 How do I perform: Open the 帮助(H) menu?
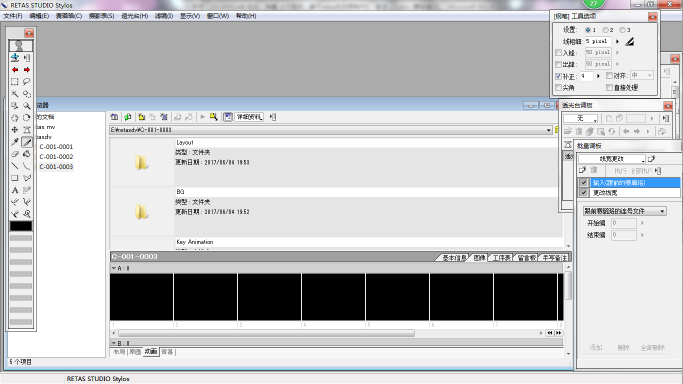coord(246,16)
